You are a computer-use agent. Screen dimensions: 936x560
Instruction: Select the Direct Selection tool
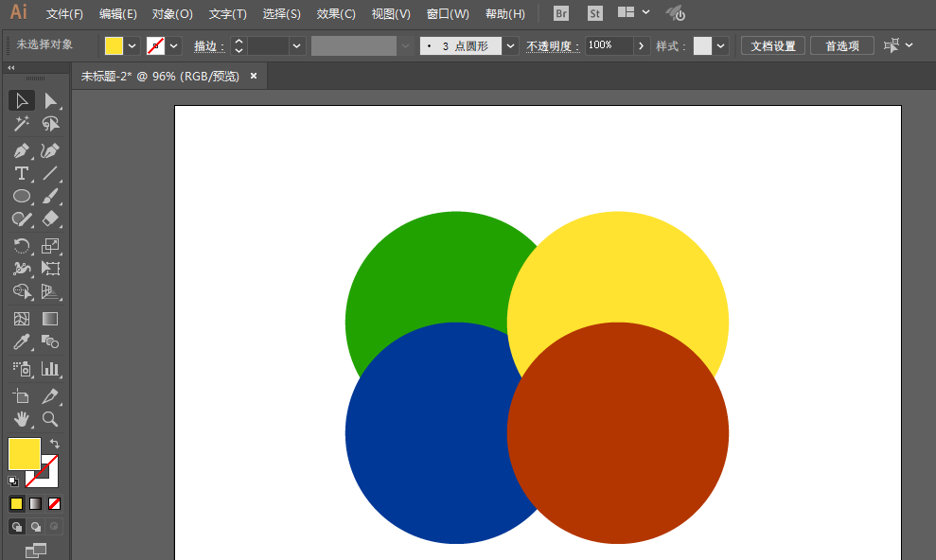tap(50, 101)
